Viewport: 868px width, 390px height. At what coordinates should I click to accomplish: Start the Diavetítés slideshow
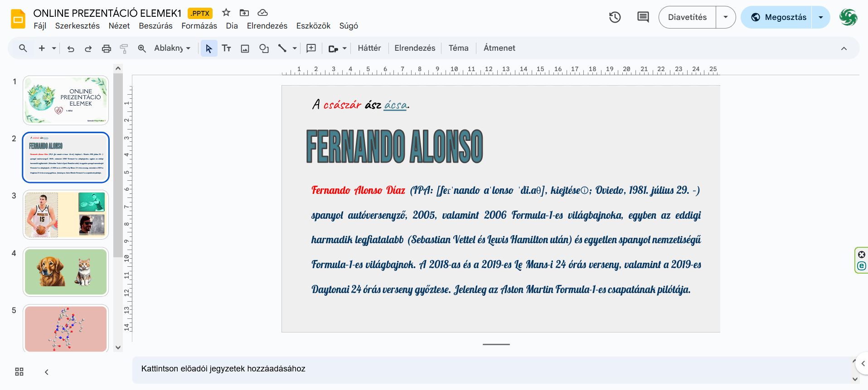(687, 17)
